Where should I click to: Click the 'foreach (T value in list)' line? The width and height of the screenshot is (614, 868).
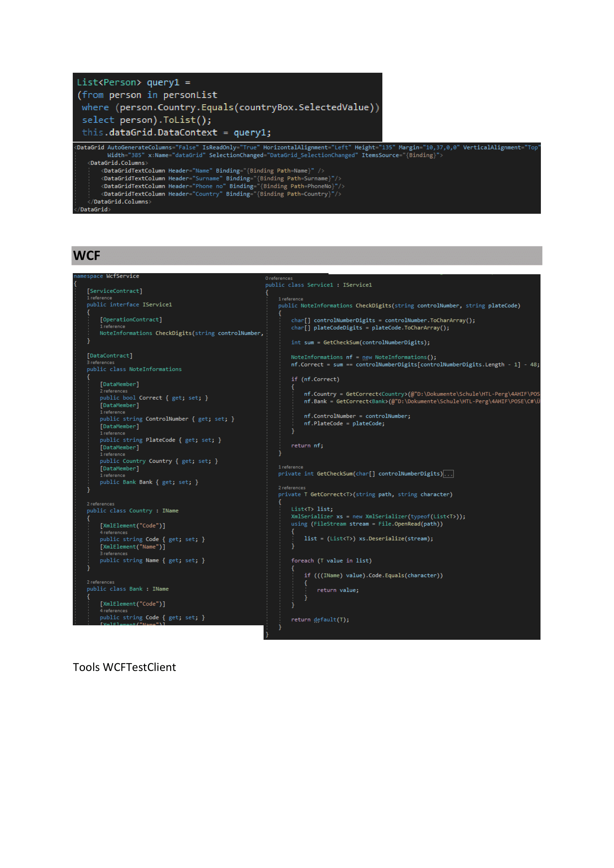click(332, 561)
